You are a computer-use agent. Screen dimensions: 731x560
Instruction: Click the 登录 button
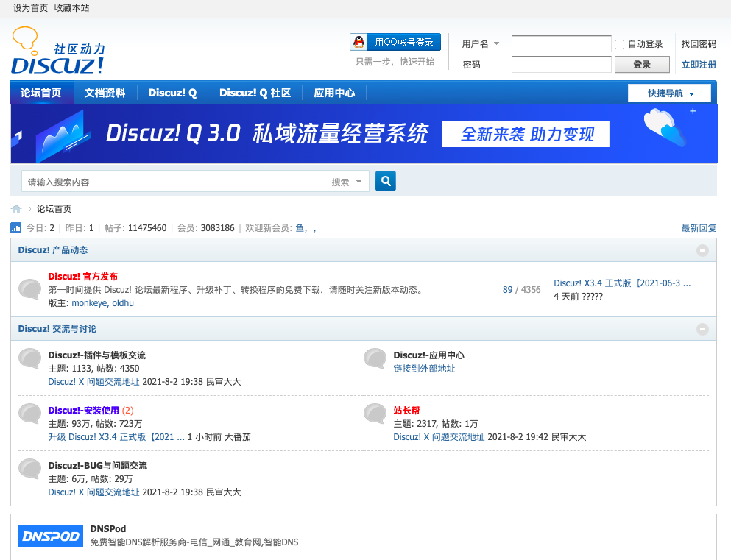pos(642,65)
